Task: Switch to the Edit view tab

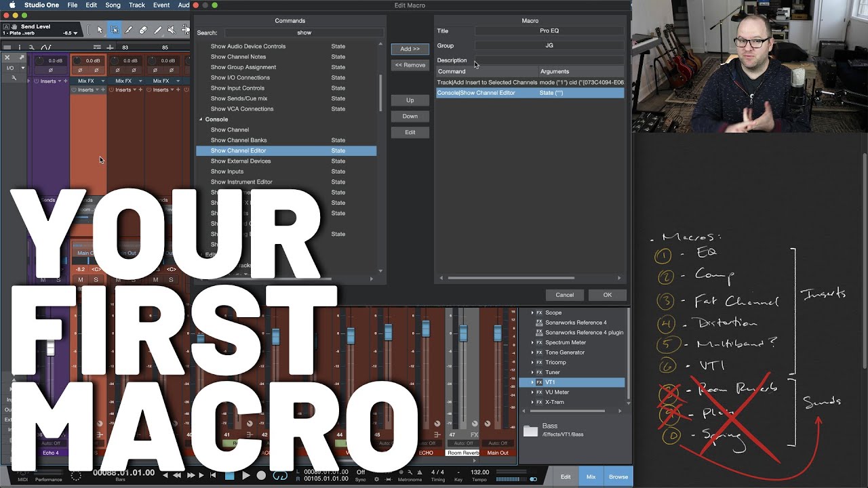Action: click(x=565, y=476)
